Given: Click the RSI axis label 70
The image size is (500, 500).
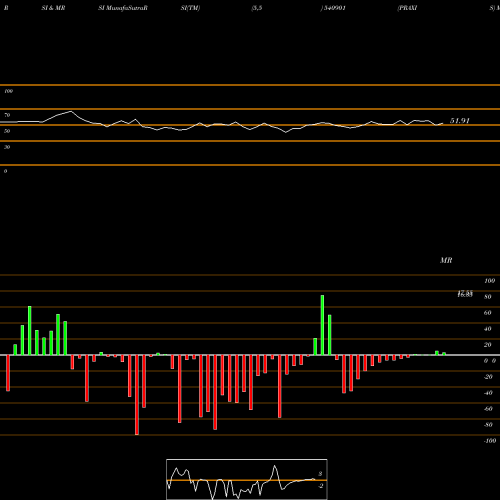Looking at the screenshot, I should (7, 115).
